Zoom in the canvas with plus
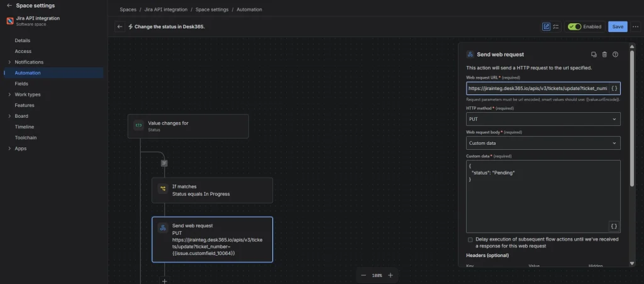 point(391,275)
